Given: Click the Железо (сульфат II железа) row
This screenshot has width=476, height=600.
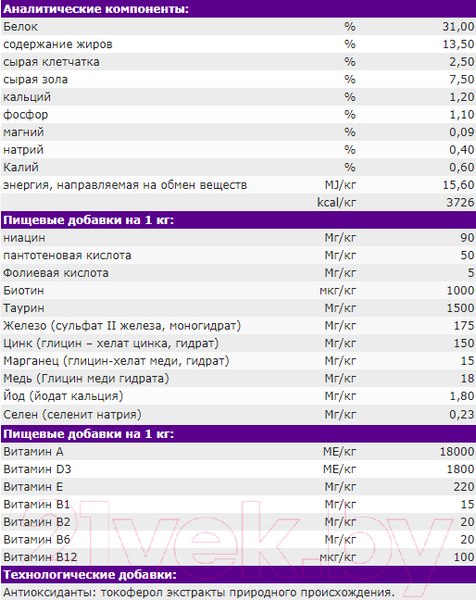Looking at the screenshot, I should pos(238,326).
